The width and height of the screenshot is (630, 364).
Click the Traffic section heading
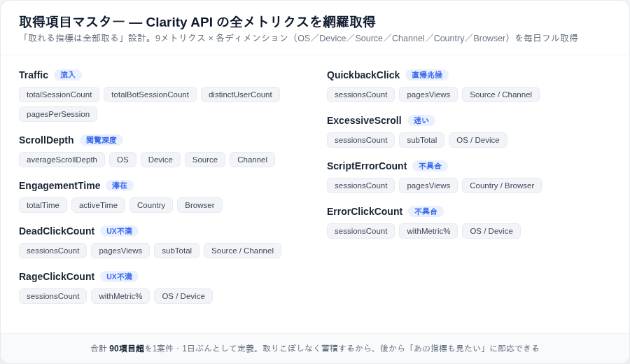click(x=34, y=75)
